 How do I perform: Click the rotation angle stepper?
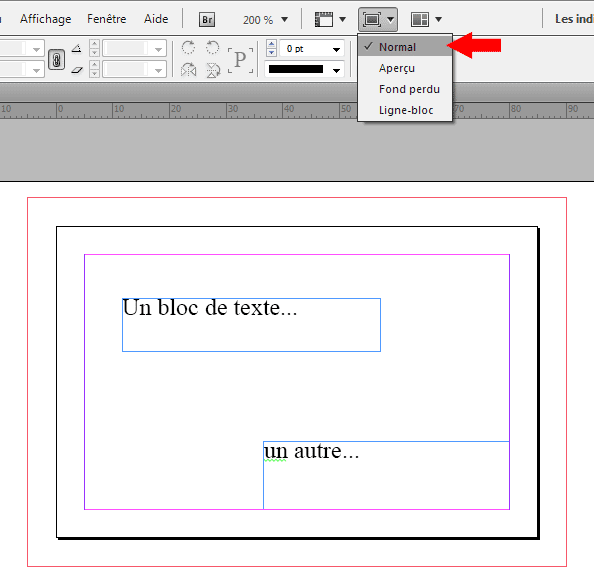pyautogui.click(x=94, y=49)
